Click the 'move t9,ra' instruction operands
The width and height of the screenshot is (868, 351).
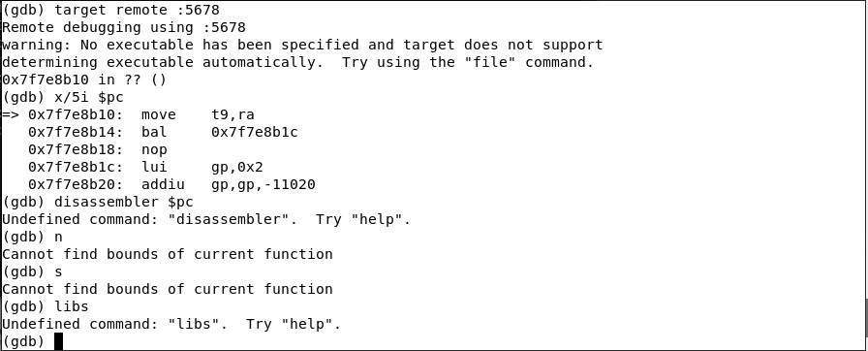point(233,114)
